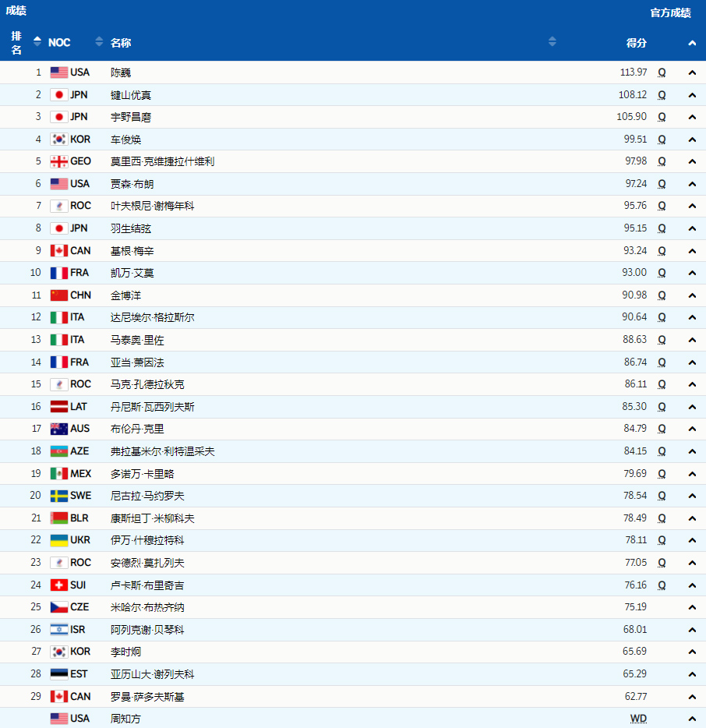Open athlete name 宇野昌磨

(x=131, y=117)
